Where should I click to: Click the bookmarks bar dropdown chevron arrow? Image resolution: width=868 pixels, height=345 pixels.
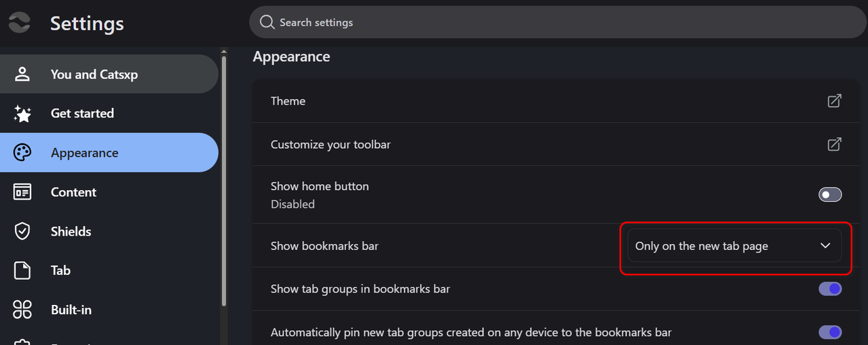825,246
